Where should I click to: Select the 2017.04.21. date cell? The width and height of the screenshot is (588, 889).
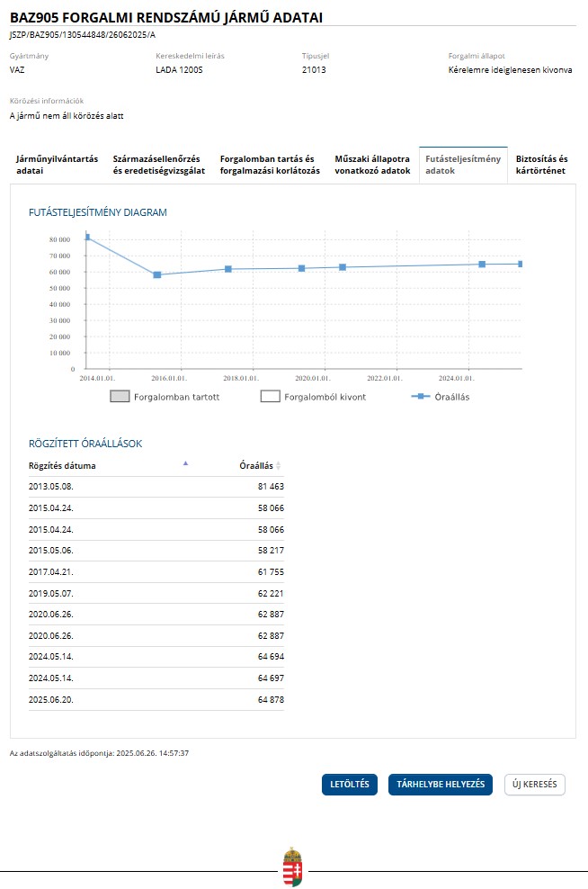tap(51, 571)
